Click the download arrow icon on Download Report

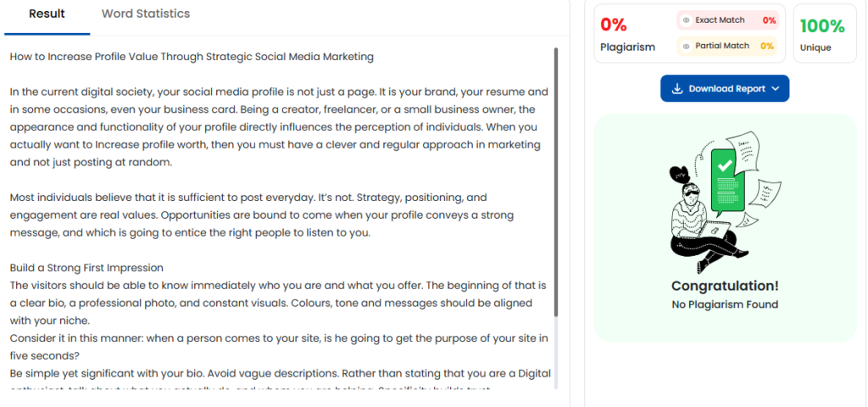coord(676,89)
